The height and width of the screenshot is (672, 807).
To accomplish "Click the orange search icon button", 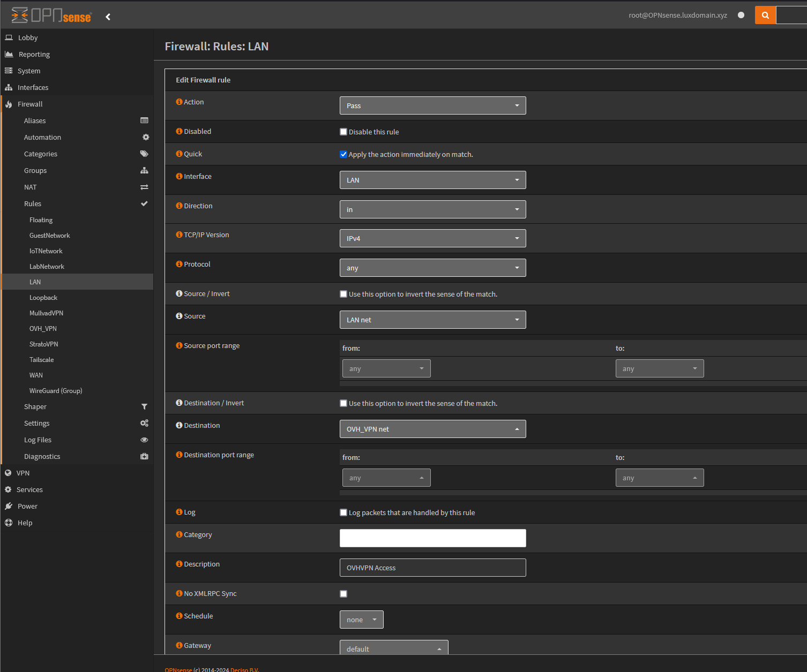I will click(x=765, y=16).
